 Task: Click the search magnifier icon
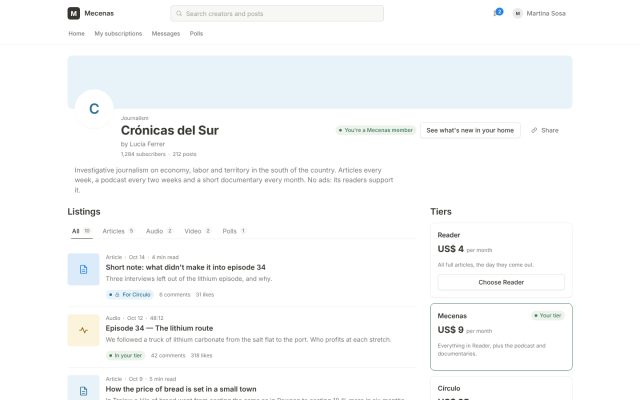(x=179, y=13)
